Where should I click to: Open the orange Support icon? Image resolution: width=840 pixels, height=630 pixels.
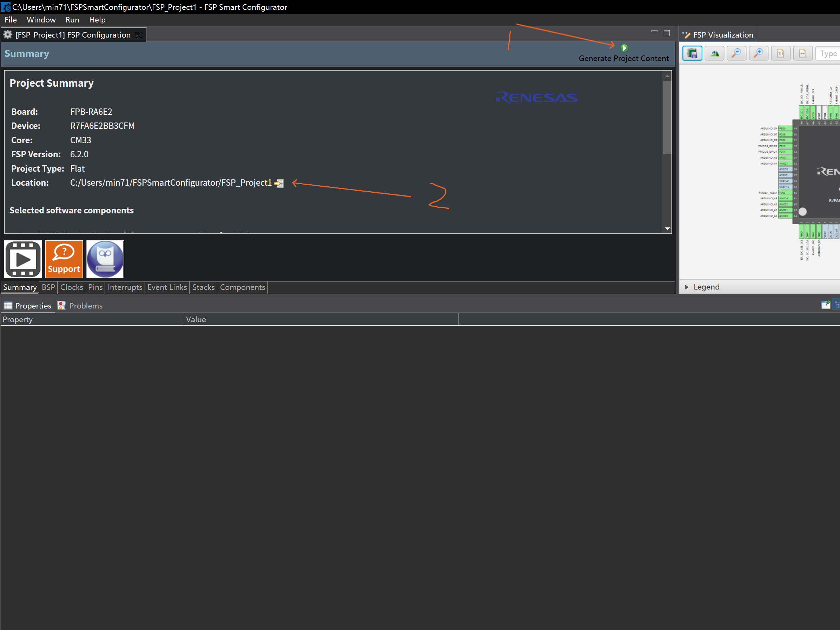coord(64,259)
